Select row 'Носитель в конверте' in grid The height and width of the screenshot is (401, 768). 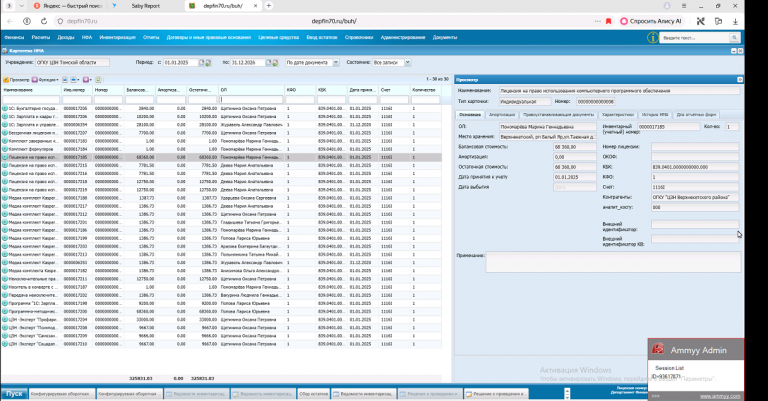[x=221, y=287]
